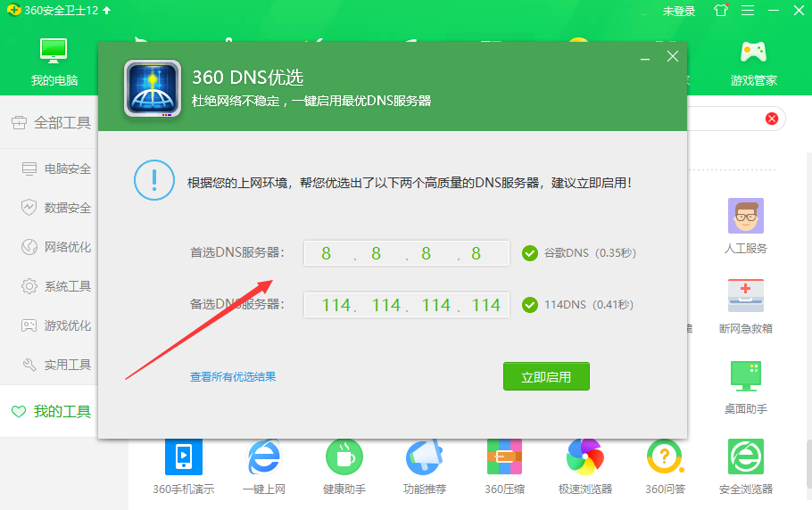812x510 pixels.
Task: Open 360压缩 tool
Action: (505, 467)
